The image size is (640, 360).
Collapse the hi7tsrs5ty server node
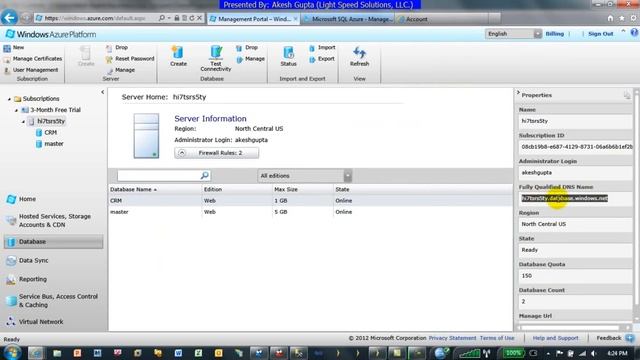point(23,122)
